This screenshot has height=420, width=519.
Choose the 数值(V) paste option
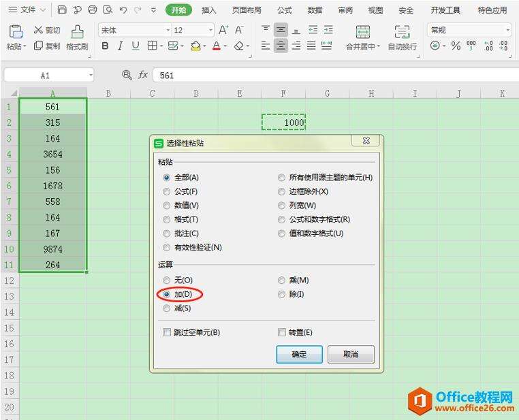coord(167,206)
